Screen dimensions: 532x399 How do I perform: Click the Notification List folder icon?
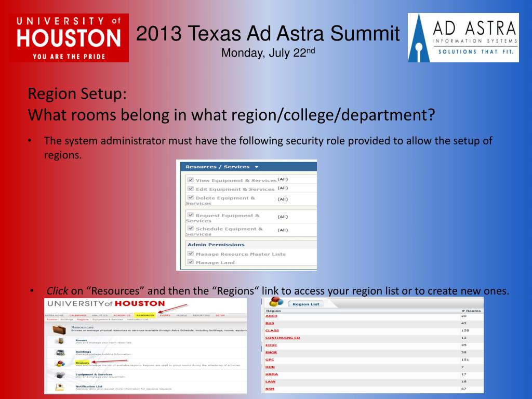59,385
